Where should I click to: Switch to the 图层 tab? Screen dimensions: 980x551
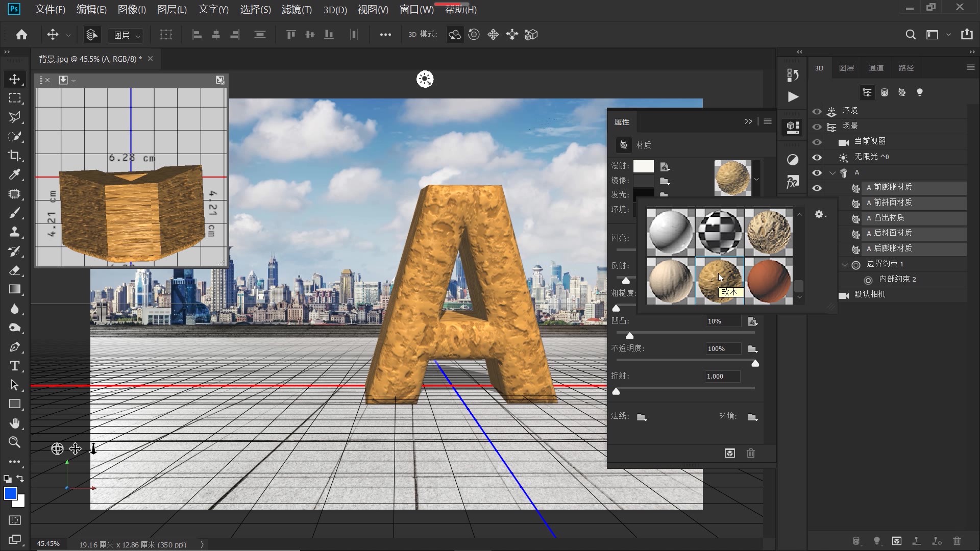click(846, 68)
